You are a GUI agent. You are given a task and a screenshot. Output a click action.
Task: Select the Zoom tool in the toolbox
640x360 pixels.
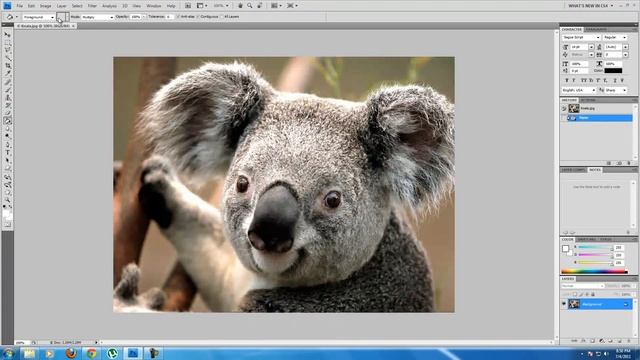(7, 200)
